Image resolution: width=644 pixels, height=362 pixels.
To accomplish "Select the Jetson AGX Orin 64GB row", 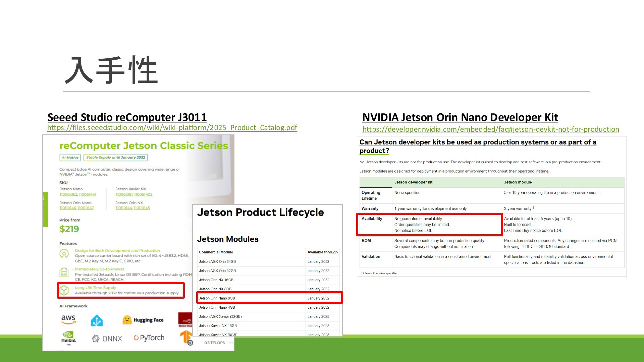I will [268, 262].
